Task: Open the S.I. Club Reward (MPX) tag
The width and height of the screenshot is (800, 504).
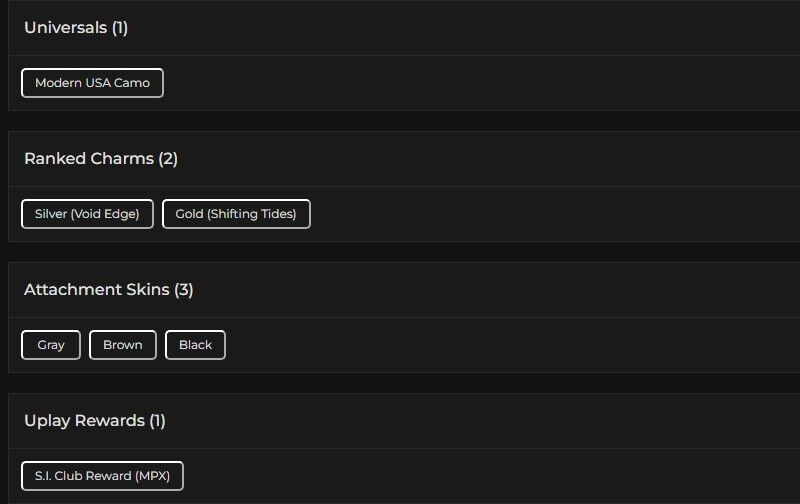Action: click(102, 476)
